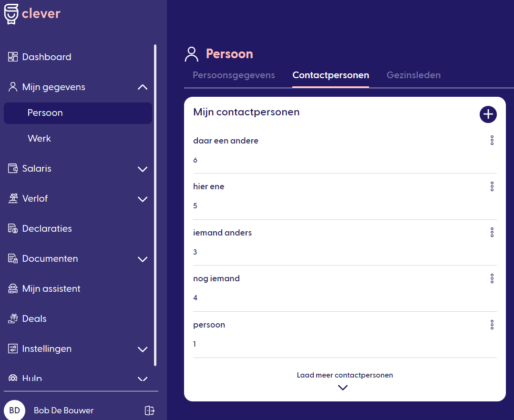
Task: Open Mijn assistent from sidebar
Action: click(x=51, y=289)
